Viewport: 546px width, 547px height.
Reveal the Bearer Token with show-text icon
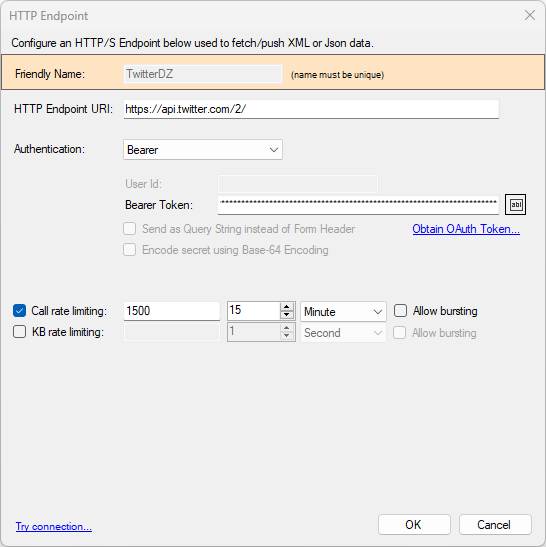(x=515, y=204)
